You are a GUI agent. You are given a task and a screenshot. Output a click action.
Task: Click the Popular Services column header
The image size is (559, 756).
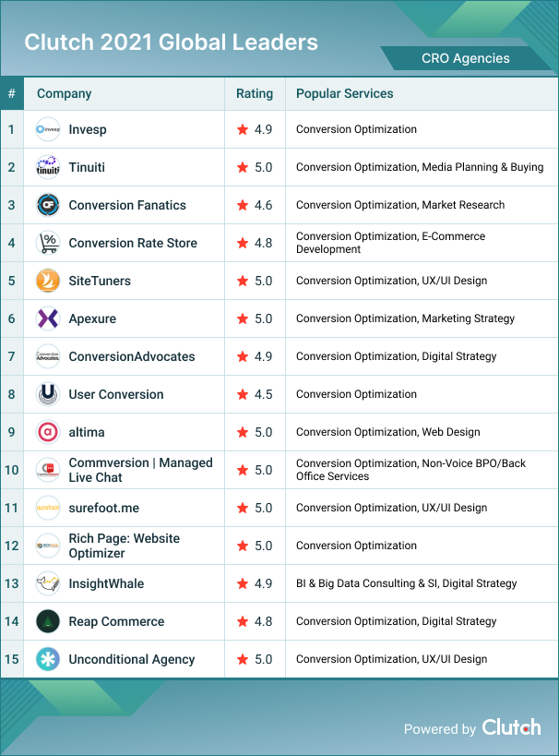click(x=344, y=93)
